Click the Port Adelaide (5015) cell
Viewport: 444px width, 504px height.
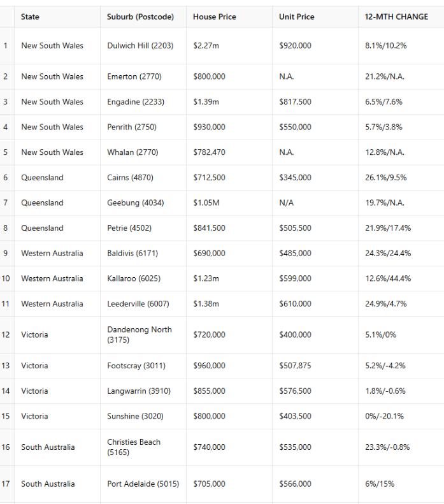143,484
